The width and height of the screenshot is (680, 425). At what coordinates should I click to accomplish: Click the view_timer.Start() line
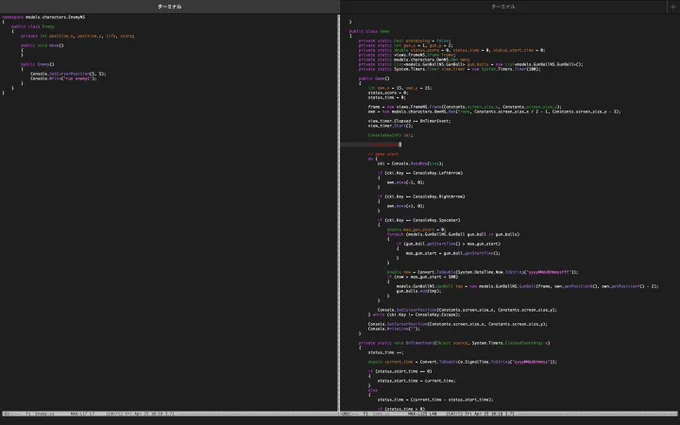click(390, 125)
